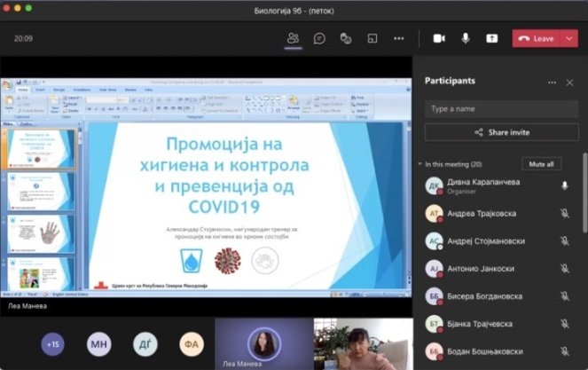588x370 pixels.
Task: Click the reactions icon in meeting toolbar
Action: (x=346, y=38)
